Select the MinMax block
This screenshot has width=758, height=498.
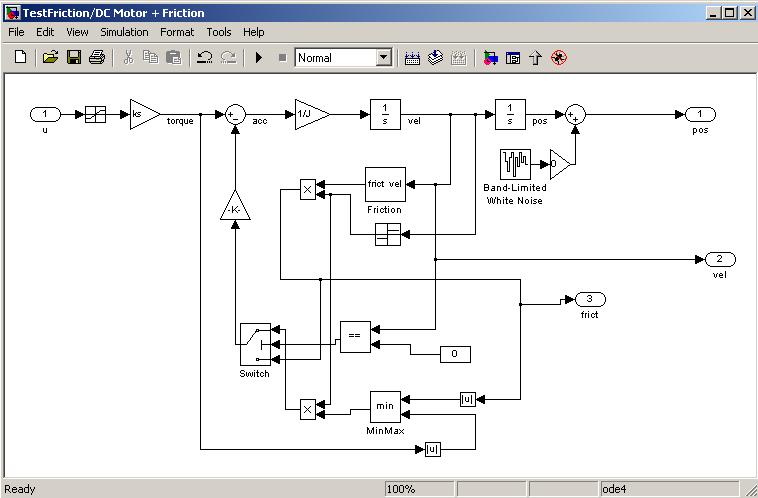click(x=385, y=407)
